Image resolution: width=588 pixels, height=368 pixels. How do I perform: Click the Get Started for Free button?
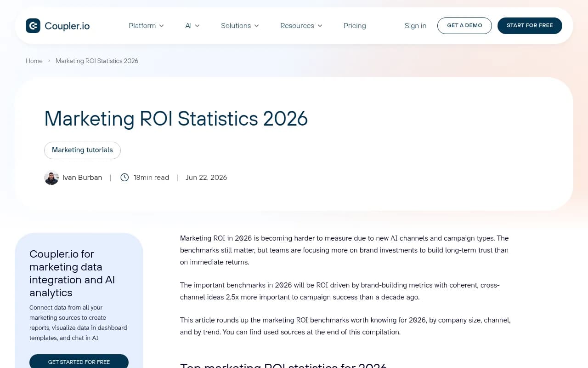point(79,362)
